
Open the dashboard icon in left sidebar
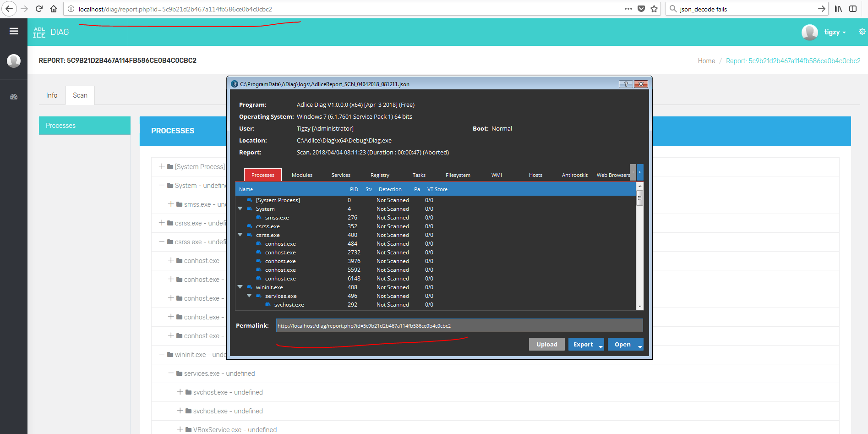[14, 97]
